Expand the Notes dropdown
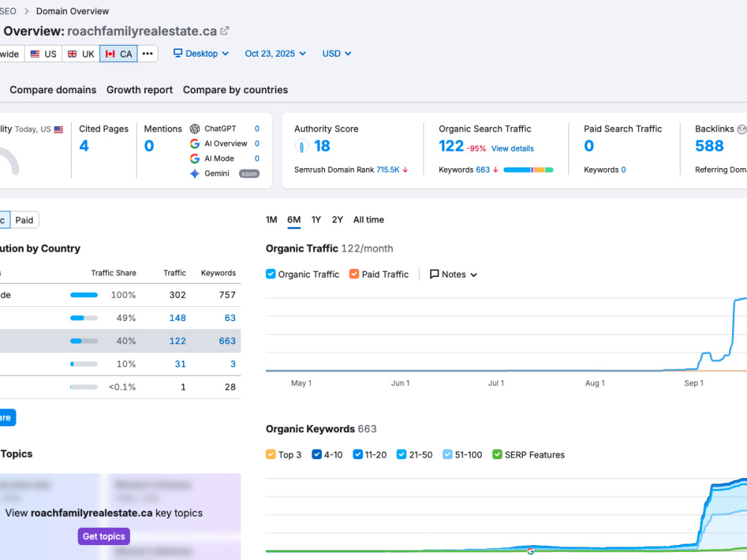Viewport: 747px width, 560px height. click(x=453, y=274)
